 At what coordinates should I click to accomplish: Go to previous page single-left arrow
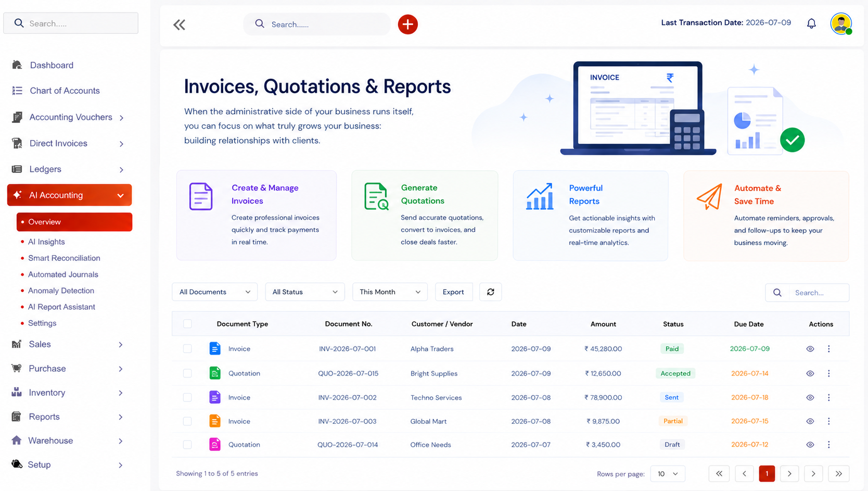point(744,474)
